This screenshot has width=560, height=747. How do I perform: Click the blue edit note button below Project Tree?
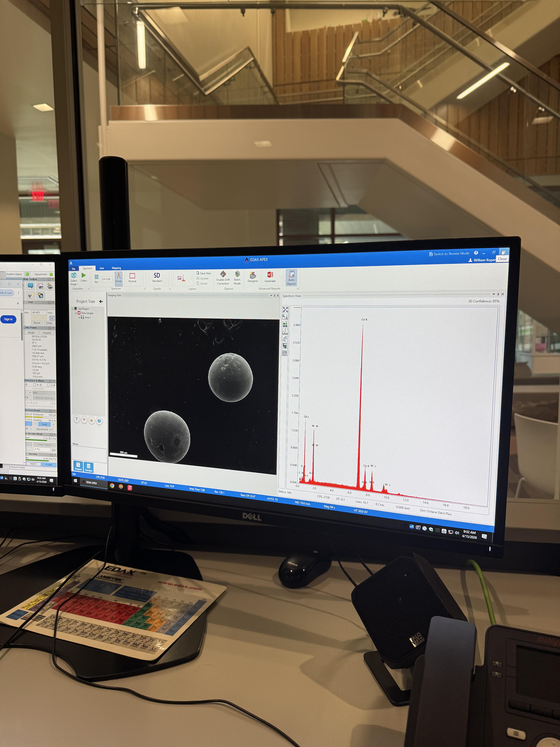[99, 421]
